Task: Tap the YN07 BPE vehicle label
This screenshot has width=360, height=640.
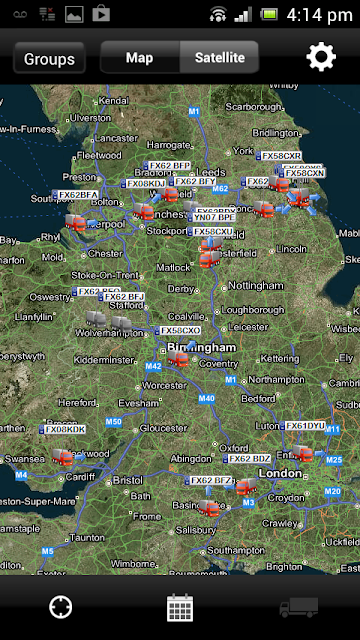Action: pos(212,217)
